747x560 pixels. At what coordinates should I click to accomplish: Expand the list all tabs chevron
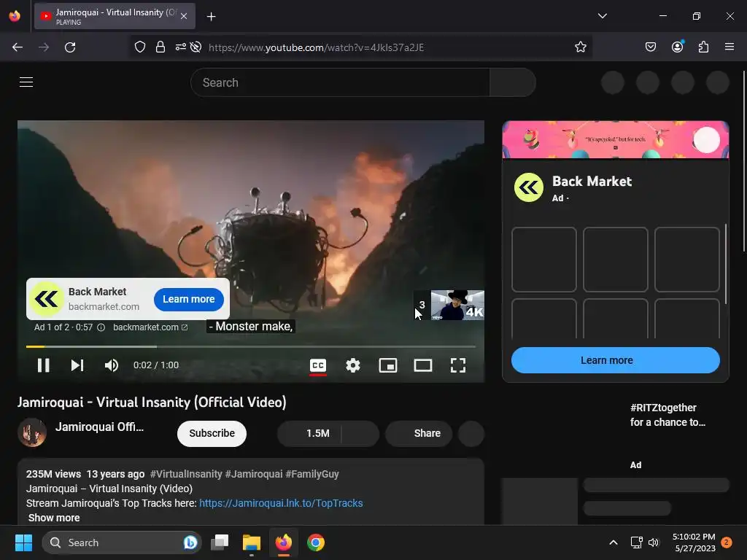coord(602,16)
